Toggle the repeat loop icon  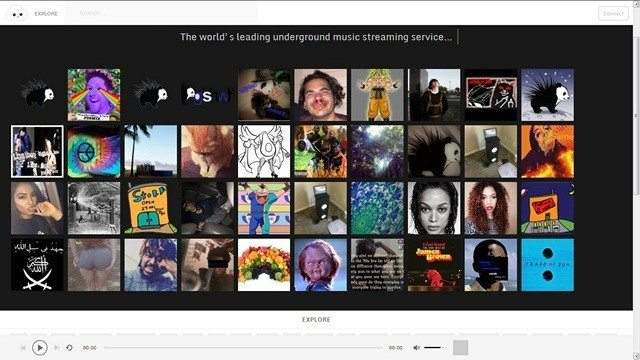(69, 348)
